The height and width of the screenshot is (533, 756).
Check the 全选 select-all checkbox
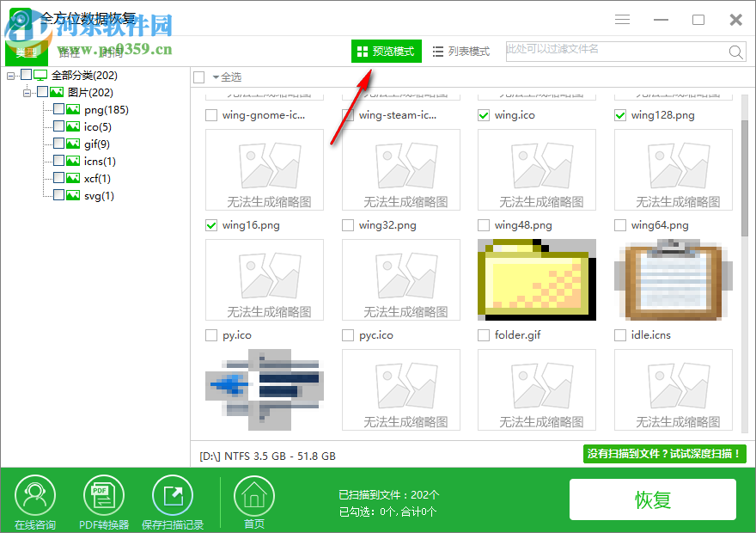pos(197,76)
